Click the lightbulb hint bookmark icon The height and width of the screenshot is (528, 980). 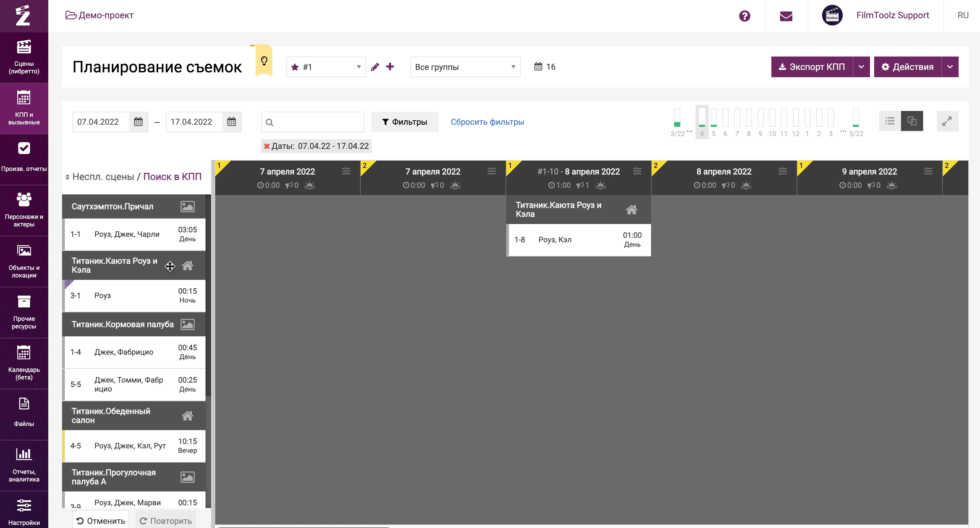click(264, 61)
